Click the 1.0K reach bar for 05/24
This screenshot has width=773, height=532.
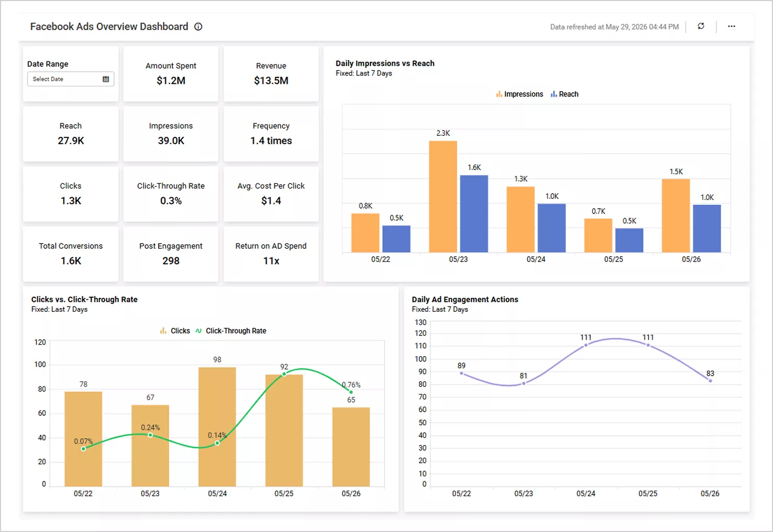pyautogui.click(x=552, y=228)
